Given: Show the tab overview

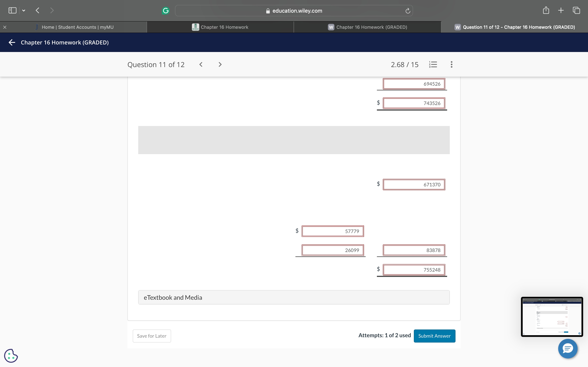Looking at the screenshot, I should (x=576, y=10).
